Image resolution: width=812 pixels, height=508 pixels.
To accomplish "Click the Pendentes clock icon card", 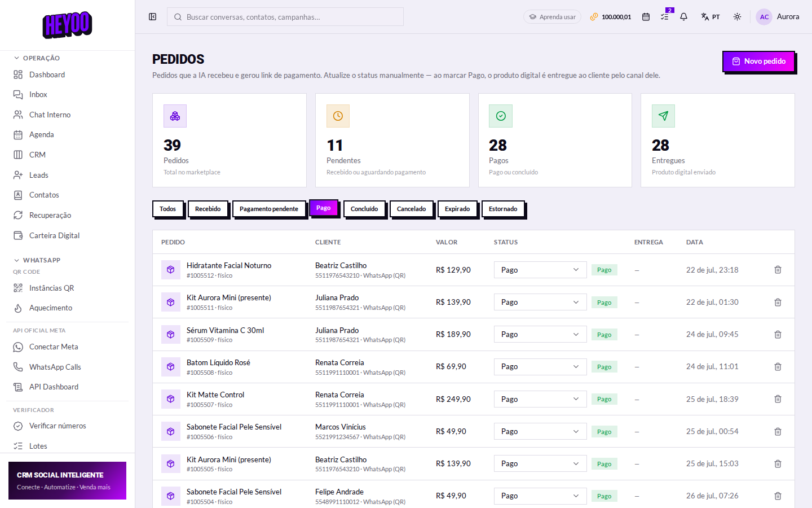I will coord(338,116).
